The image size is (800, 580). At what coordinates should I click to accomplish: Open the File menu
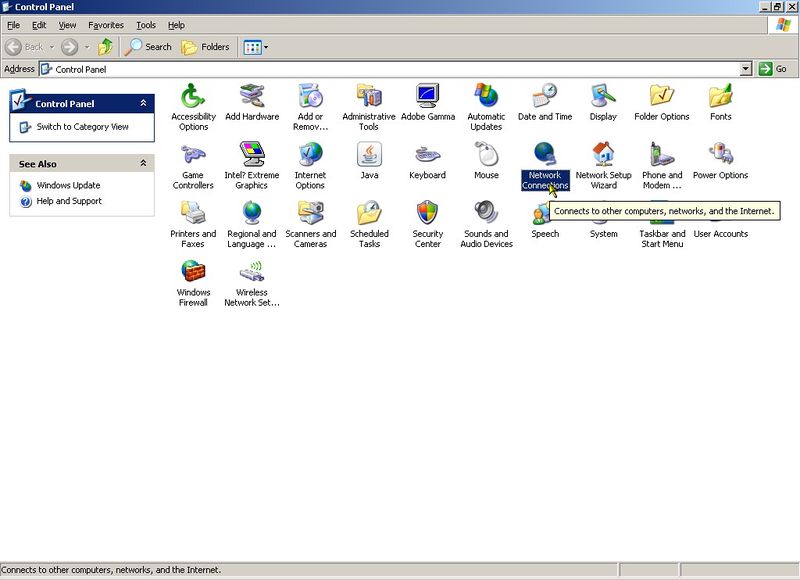13,25
